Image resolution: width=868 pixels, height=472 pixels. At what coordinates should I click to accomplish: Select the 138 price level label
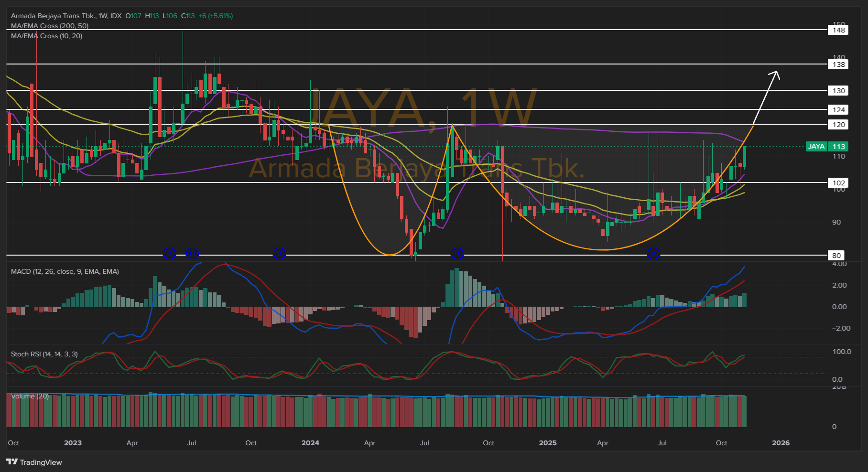click(838, 64)
